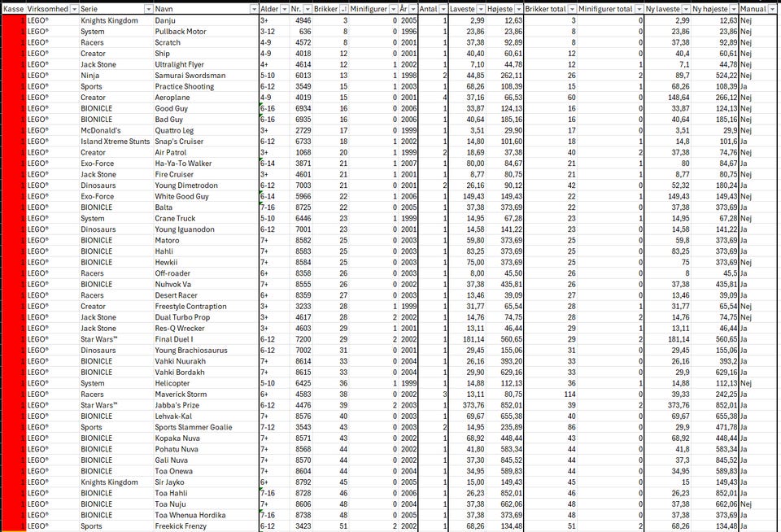Select the Ny laveste value 148,64
This screenshot has width=781, height=532.
click(x=667, y=97)
